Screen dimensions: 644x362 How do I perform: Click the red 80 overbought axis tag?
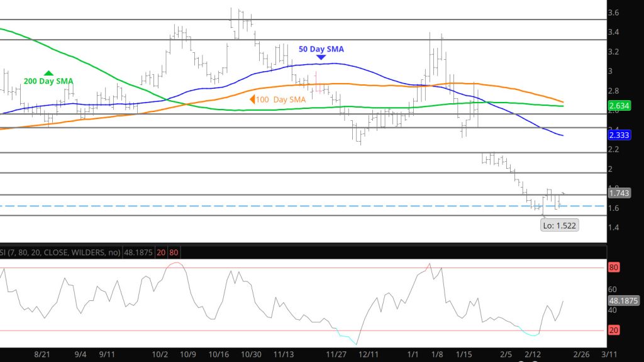(613, 268)
